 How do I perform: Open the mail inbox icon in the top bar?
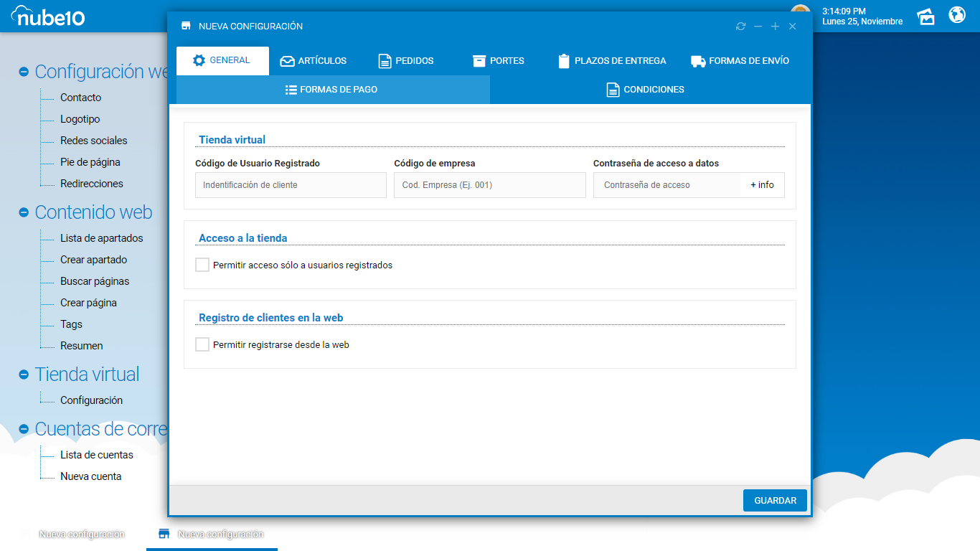926,17
